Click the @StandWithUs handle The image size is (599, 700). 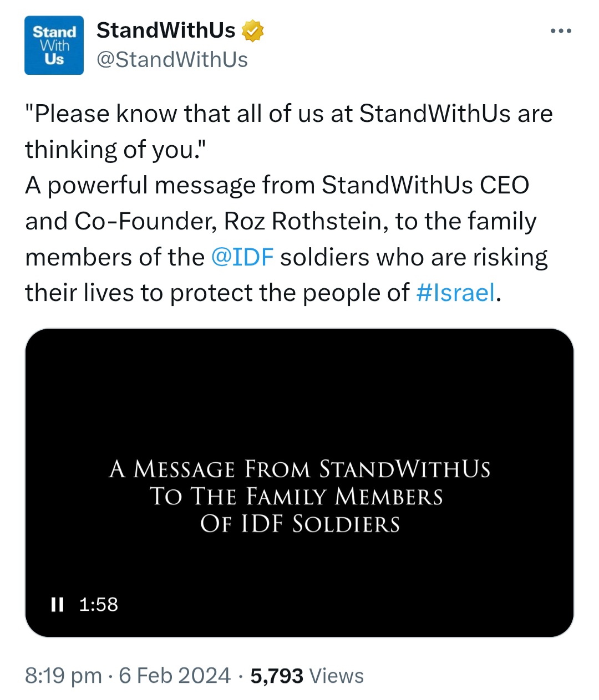tap(172, 60)
